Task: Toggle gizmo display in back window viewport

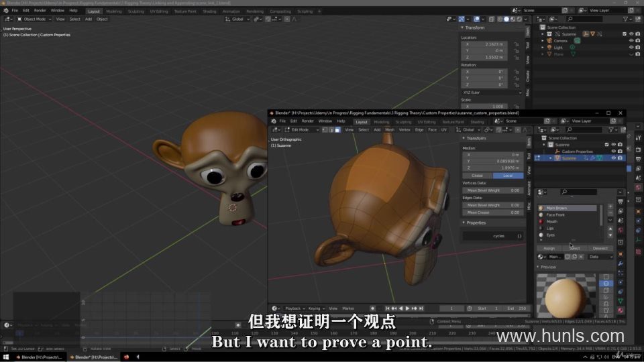Action: 462,19
